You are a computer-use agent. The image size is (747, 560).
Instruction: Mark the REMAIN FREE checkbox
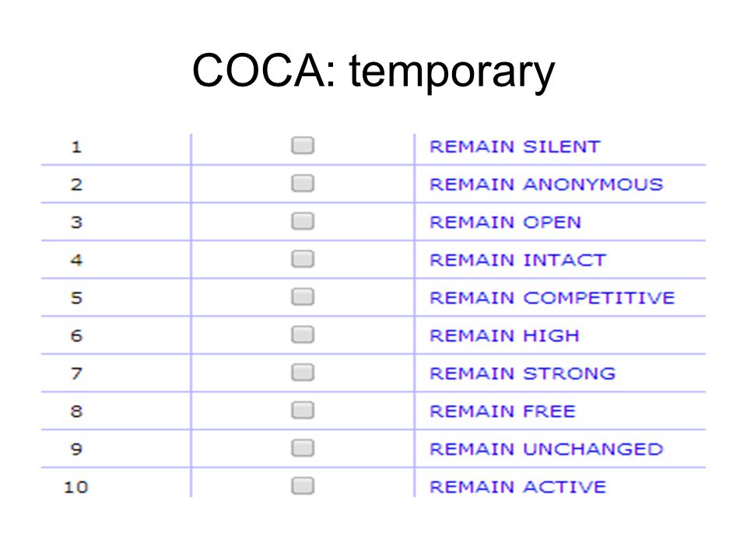coord(303,410)
